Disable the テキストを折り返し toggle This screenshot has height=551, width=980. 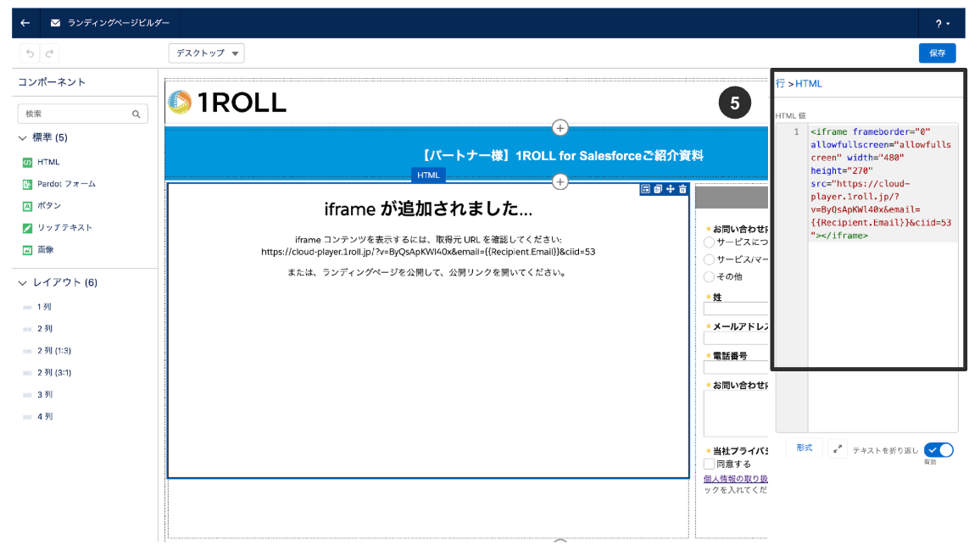tap(938, 448)
